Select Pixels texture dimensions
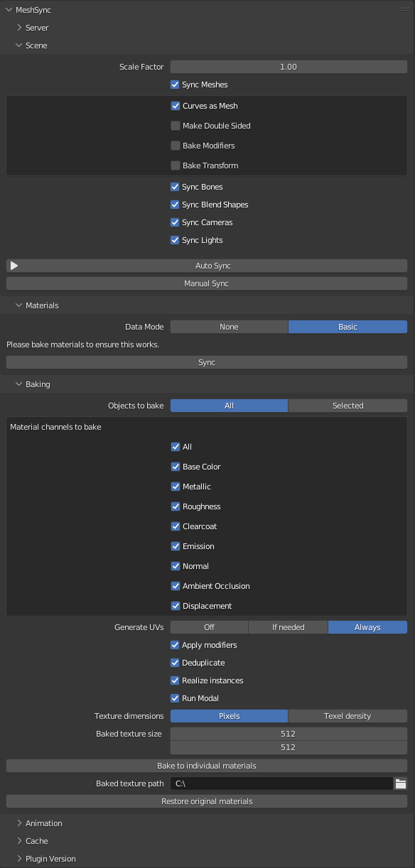 tap(229, 716)
